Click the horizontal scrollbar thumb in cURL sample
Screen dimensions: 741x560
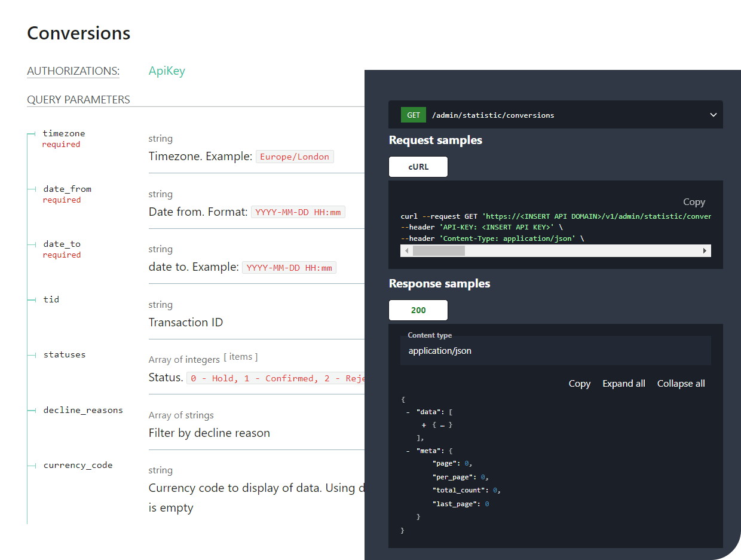click(x=439, y=251)
